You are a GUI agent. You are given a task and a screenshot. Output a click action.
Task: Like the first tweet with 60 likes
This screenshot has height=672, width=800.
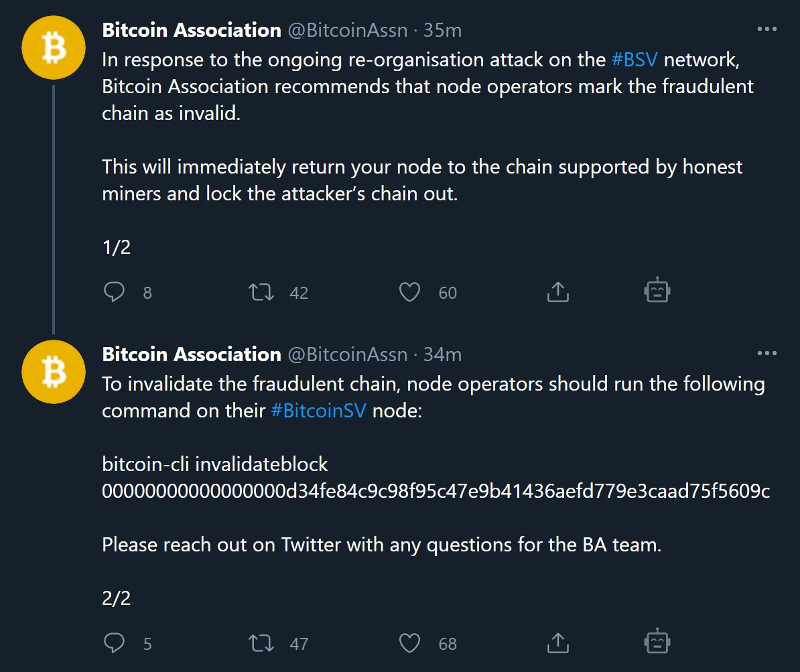pos(409,292)
